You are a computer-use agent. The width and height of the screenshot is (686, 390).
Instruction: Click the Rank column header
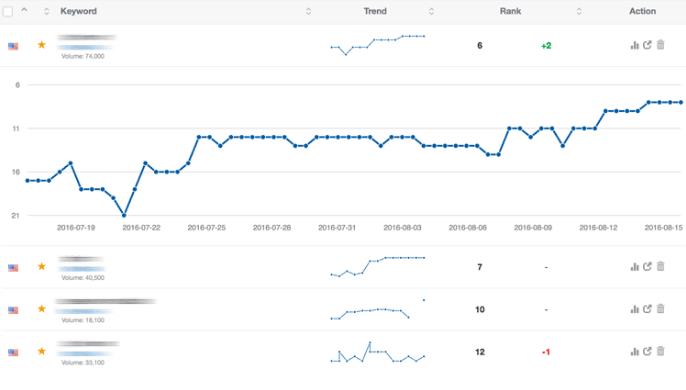point(510,11)
